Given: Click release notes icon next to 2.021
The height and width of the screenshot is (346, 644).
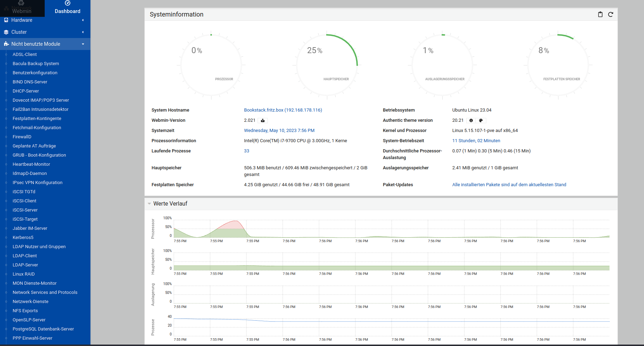Looking at the screenshot, I should (263, 120).
